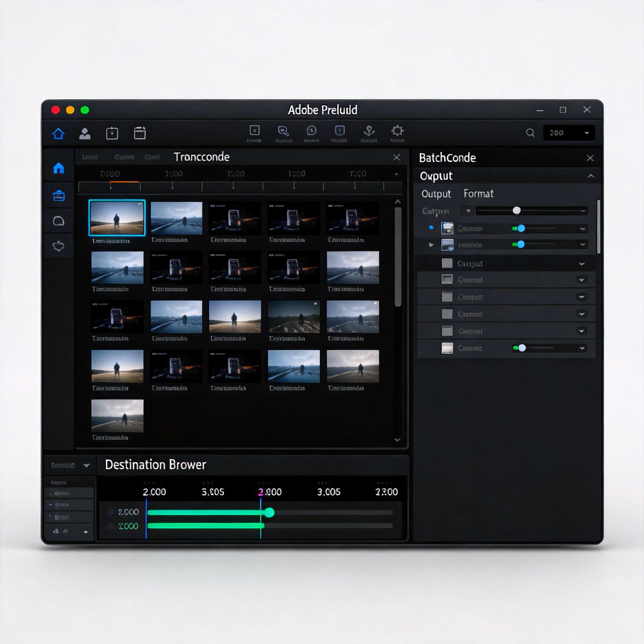Click the blue dot at the timecode ruler's end

(x=396, y=174)
